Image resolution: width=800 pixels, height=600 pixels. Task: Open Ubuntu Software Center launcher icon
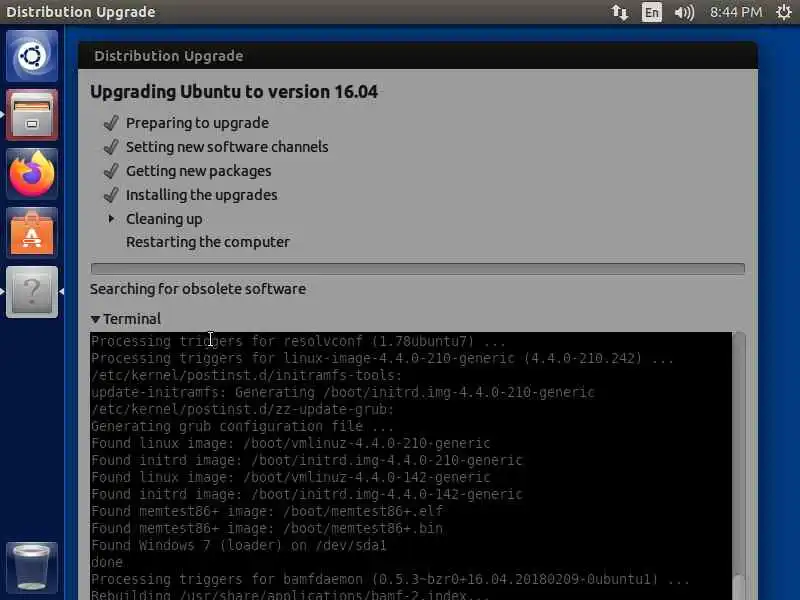coord(32,233)
